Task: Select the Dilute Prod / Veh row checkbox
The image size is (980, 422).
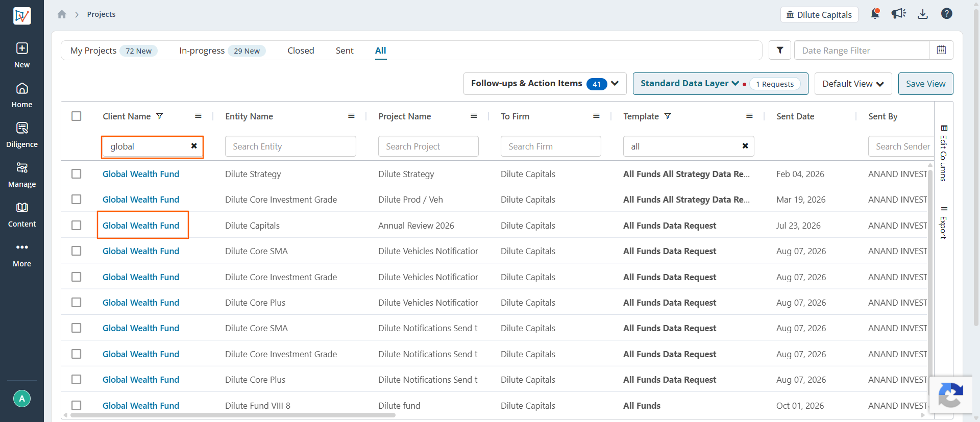Action: click(x=77, y=200)
